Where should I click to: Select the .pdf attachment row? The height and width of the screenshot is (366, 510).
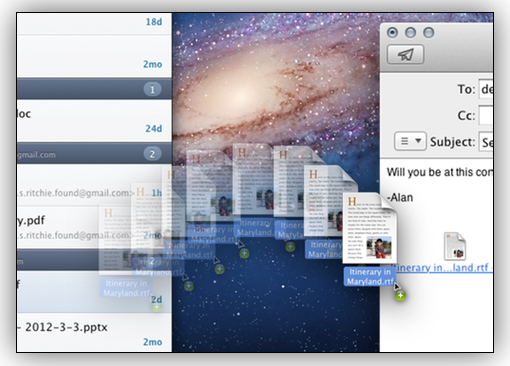point(94,227)
